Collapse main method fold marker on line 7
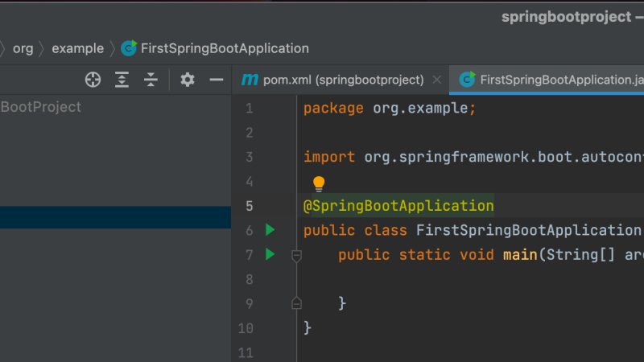The image size is (644, 362). tap(296, 256)
